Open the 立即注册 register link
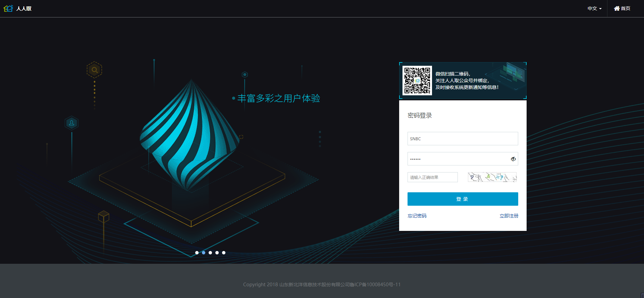 [x=509, y=216]
